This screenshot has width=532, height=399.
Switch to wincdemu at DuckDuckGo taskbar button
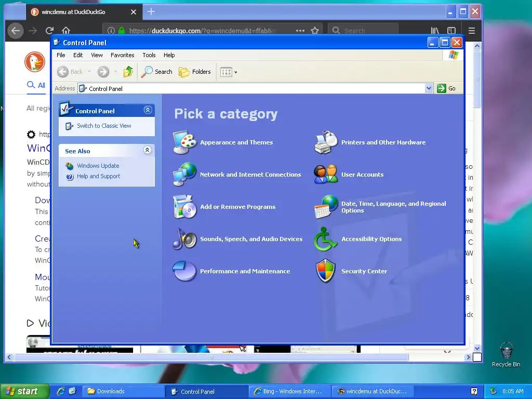pos(374,391)
